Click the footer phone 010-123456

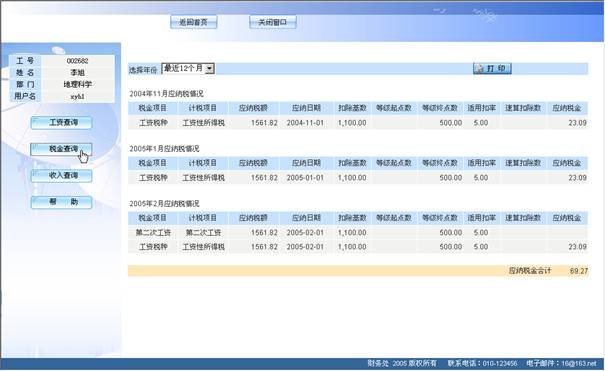click(x=500, y=363)
